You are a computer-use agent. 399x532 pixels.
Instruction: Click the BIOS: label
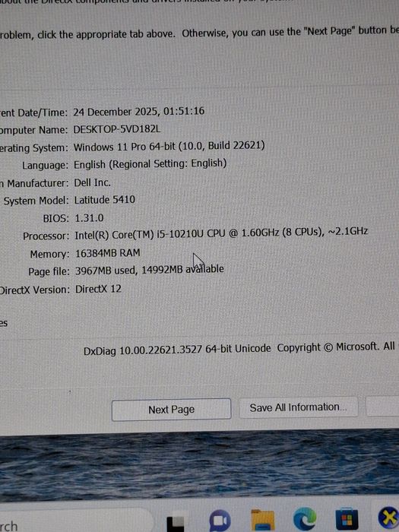(56, 218)
